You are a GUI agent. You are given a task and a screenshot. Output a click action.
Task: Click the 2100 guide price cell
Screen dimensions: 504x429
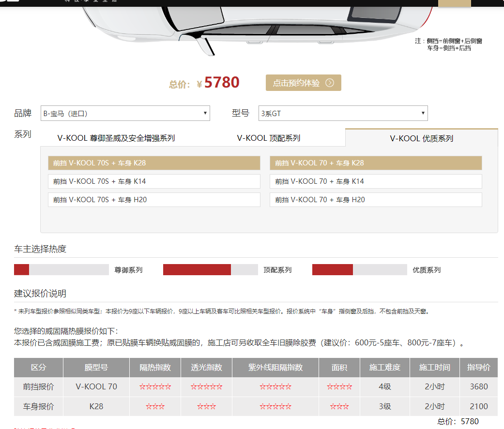click(479, 407)
